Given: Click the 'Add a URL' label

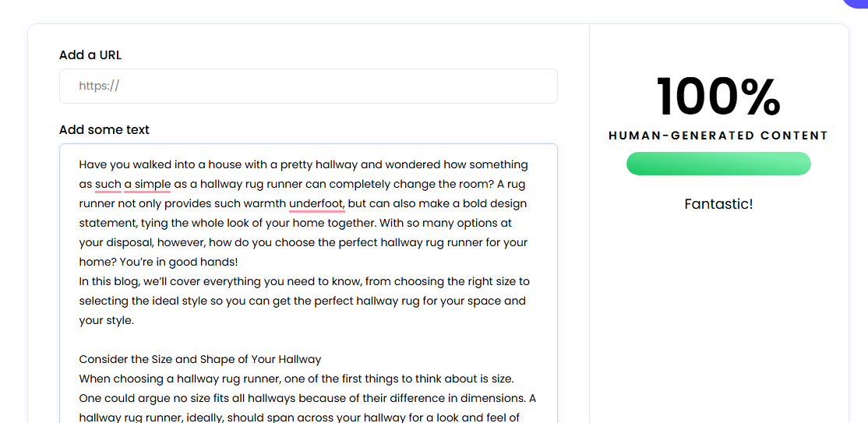Looking at the screenshot, I should (x=90, y=55).
